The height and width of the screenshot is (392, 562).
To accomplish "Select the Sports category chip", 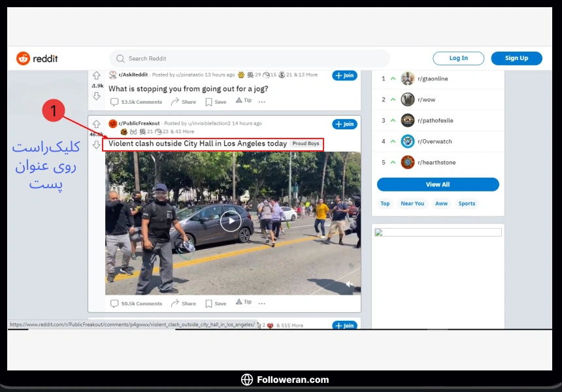I will 467,203.
